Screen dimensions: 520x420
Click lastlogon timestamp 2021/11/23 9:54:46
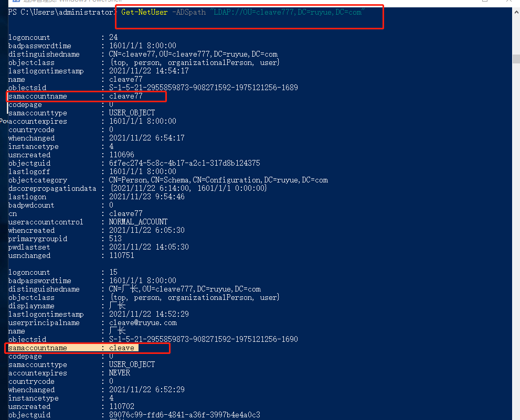(146, 197)
